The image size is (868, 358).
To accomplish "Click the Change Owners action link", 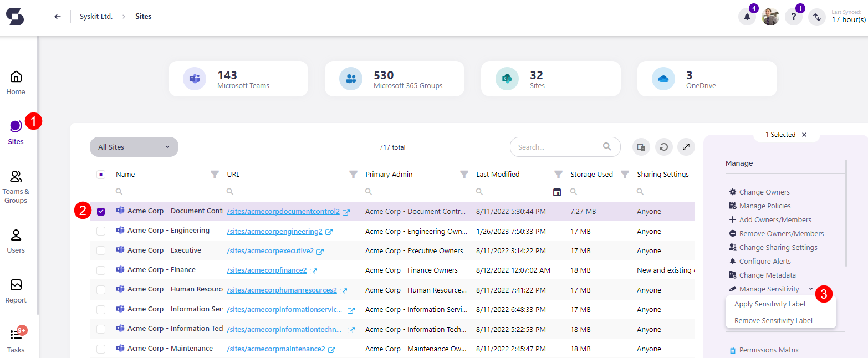I will click(764, 191).
